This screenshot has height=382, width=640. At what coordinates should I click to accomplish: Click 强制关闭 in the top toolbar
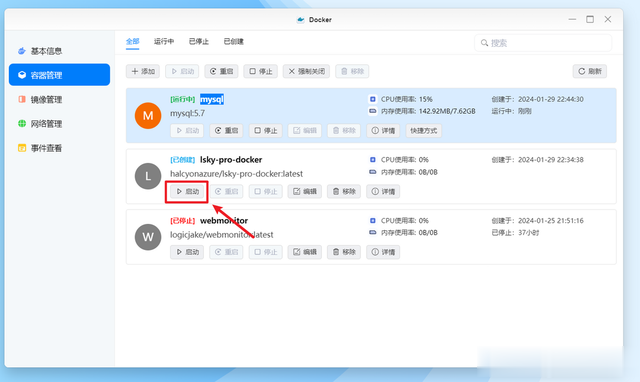click(x=306, y=71)
